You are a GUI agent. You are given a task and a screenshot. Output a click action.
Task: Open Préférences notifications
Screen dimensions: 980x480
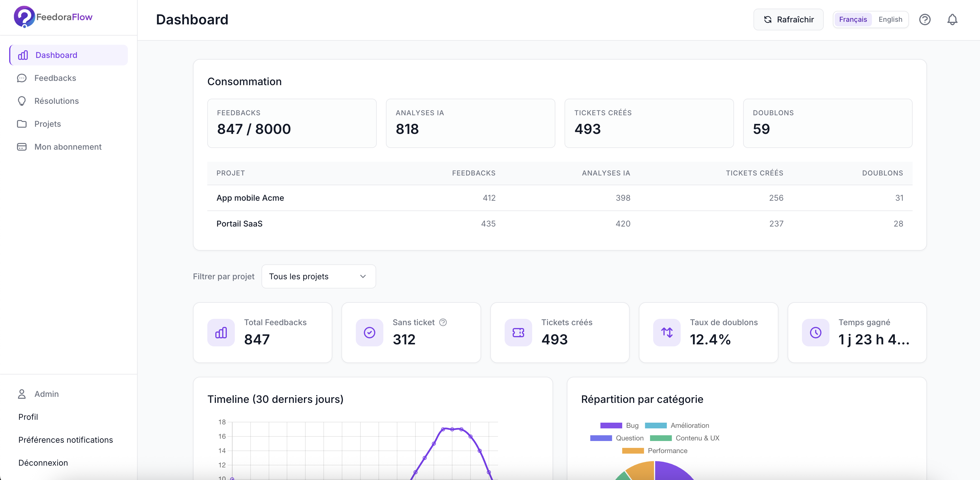pos(65,440)
